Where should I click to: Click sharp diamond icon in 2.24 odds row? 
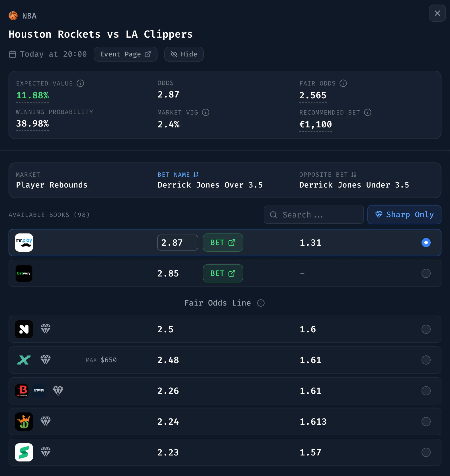(x=46, y=421)
